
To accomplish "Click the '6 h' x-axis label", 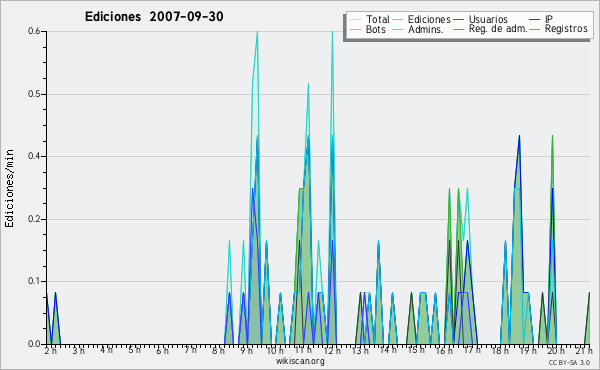I will 162,350.
